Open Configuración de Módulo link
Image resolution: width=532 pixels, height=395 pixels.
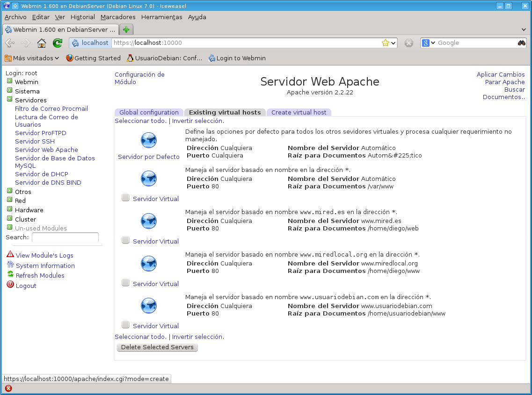139,79
